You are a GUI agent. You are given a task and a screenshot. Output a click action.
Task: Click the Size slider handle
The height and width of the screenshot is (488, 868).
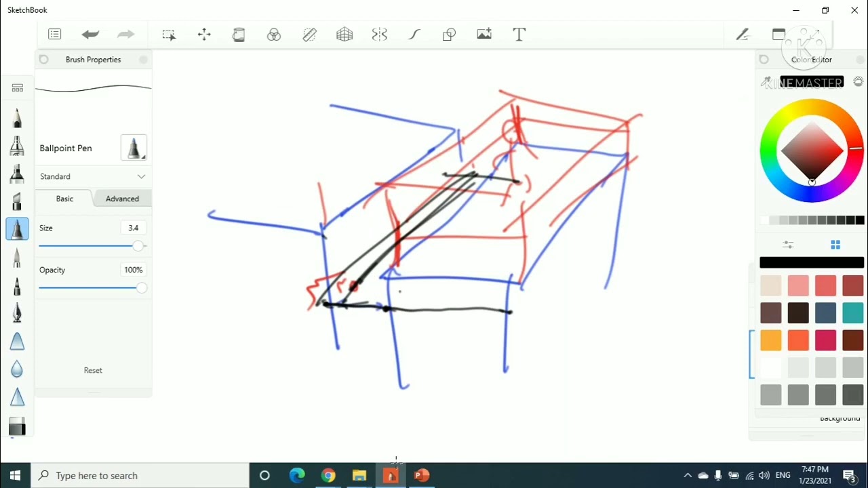pyautogui.click(x=138, y=246)
